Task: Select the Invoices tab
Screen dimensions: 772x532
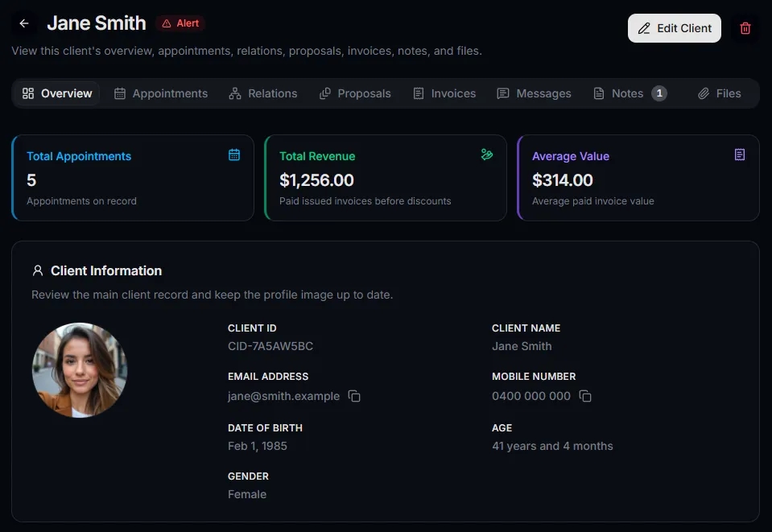Action: click(x=444, y=93)
